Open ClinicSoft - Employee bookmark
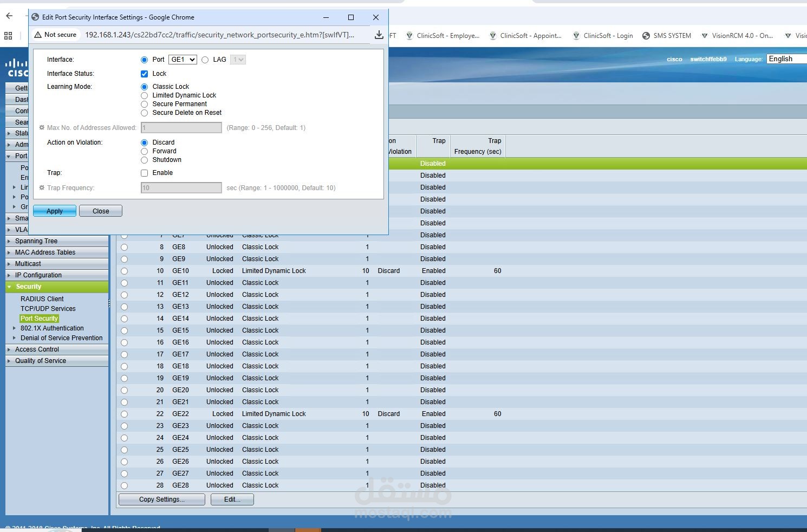807x532 pixels. tap(442, 36)
